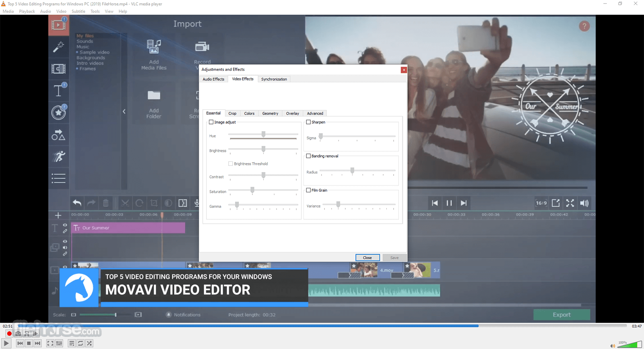Viewport: 644px width, 349px height.
Task: Open the Help menu
Action: [123, 11]
